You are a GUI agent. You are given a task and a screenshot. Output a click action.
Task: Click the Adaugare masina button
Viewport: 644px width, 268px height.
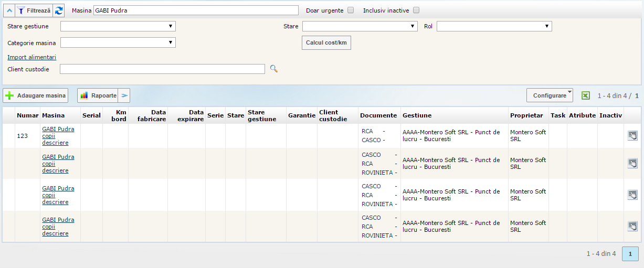pyautogui.click(x=36, y=95)
